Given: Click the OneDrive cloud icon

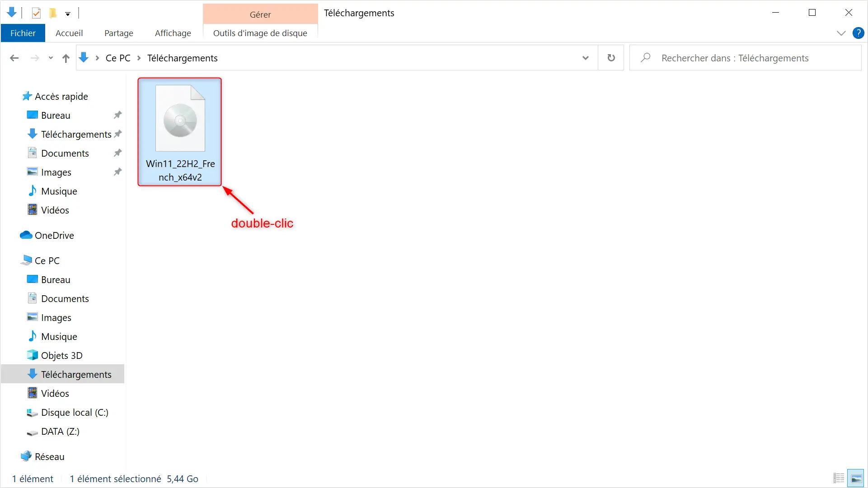Looking at the screenshot, I should tap(26, 235).
